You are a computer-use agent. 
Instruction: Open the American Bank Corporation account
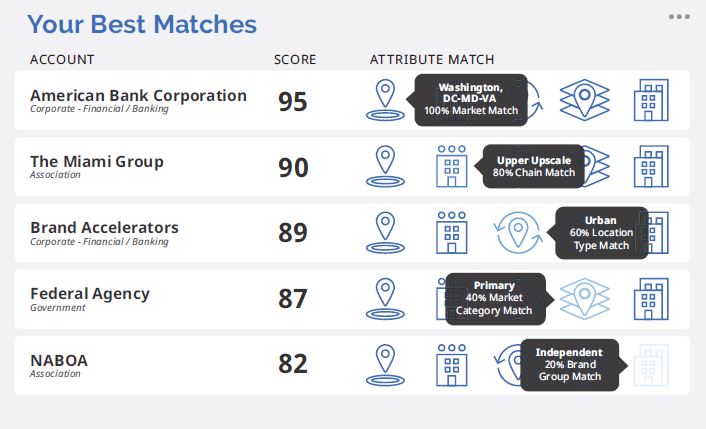point(138,95)
